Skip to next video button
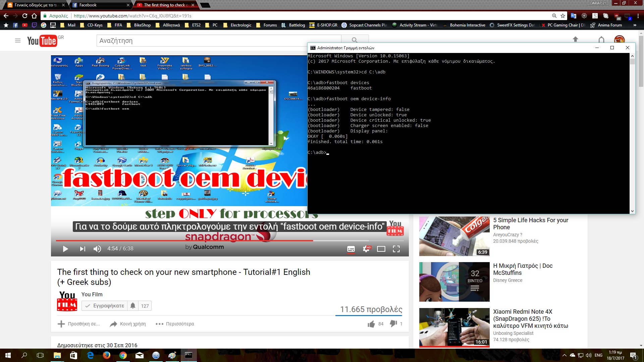This screenshot has height=362, width=644. pos(83,249)
